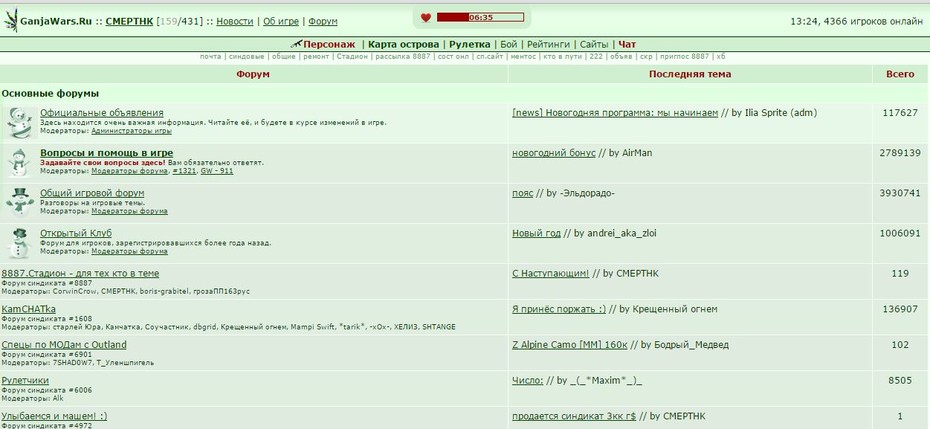Open Рейтинги menu item
The image size is (930, 429).
[x=548, y=44]
